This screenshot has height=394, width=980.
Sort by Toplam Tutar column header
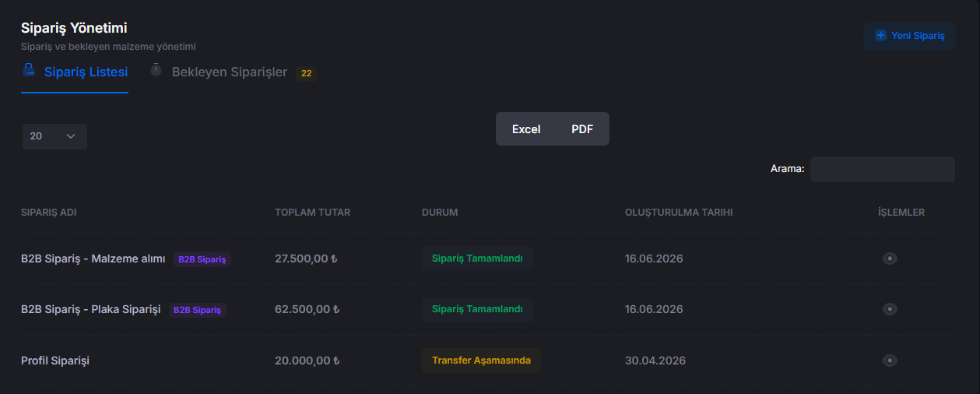click(x=313, y=213)
